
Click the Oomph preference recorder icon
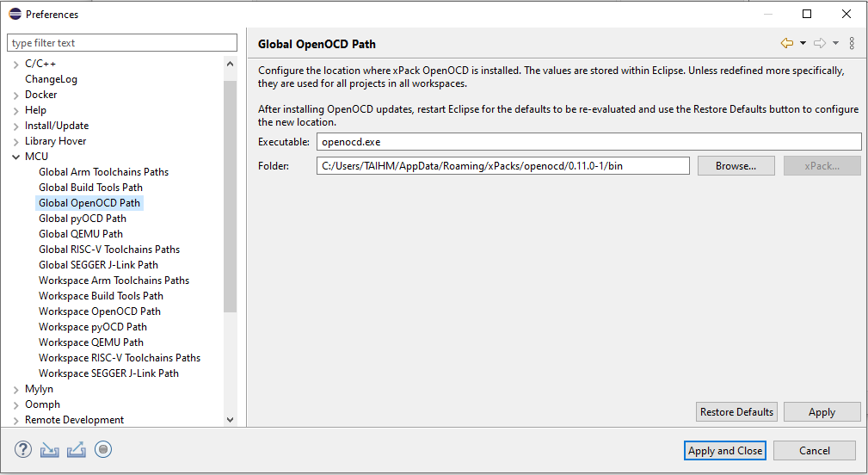tap(103, 449)
